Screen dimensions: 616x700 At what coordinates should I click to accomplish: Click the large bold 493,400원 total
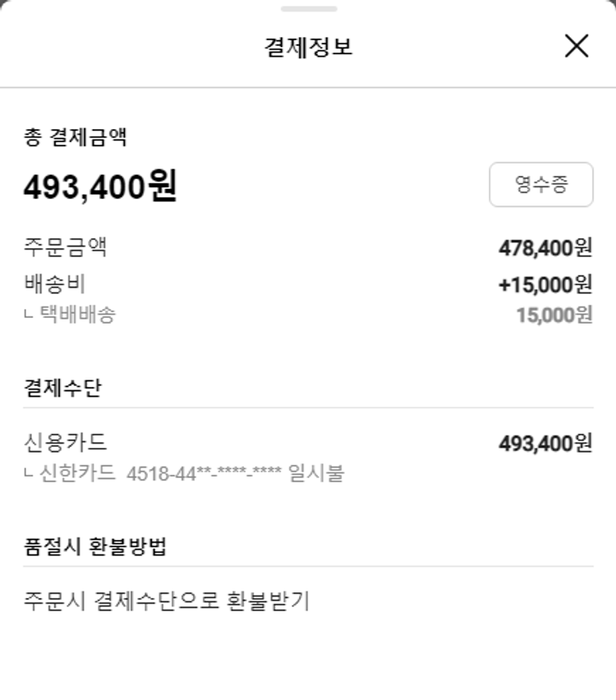[100, 187]
